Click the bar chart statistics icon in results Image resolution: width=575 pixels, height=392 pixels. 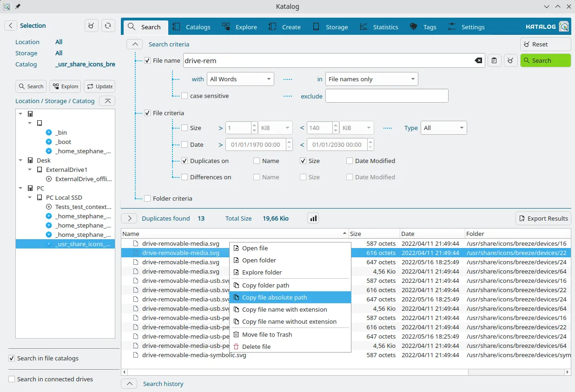coord(313,218)
